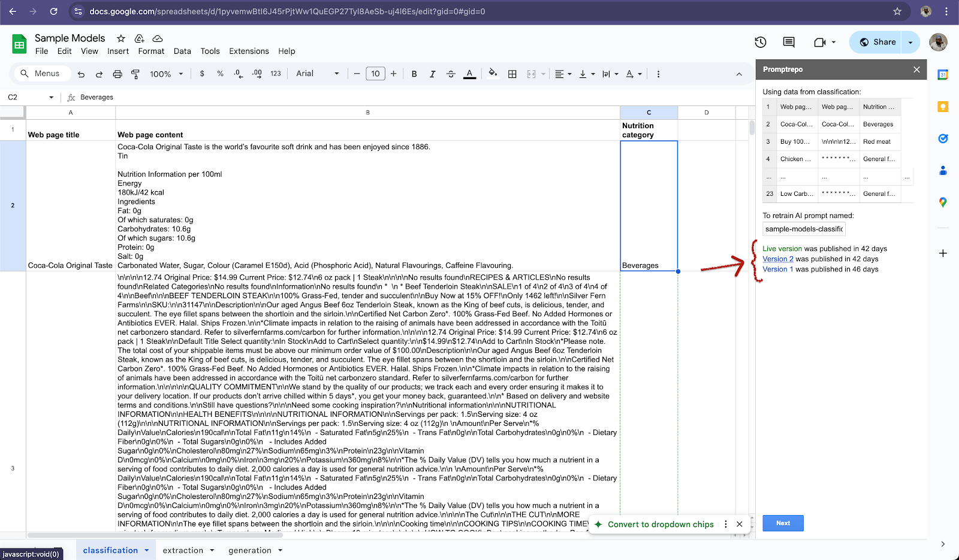Open the cell borders tool
Viewport: 959px width, 560px height.
pyautogui.click(x=512, y=74)
